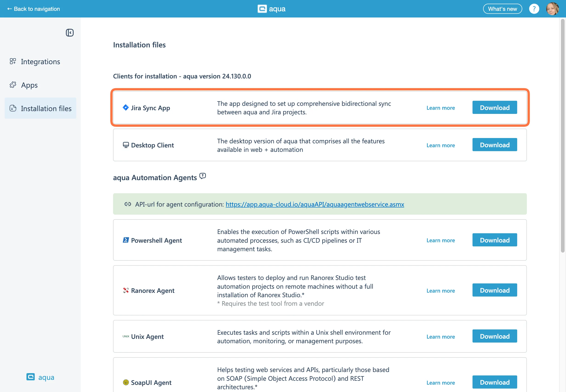Screen dimensions: 566x392
Task: Click the help question mark icon
Action: [x=534, y=9]
